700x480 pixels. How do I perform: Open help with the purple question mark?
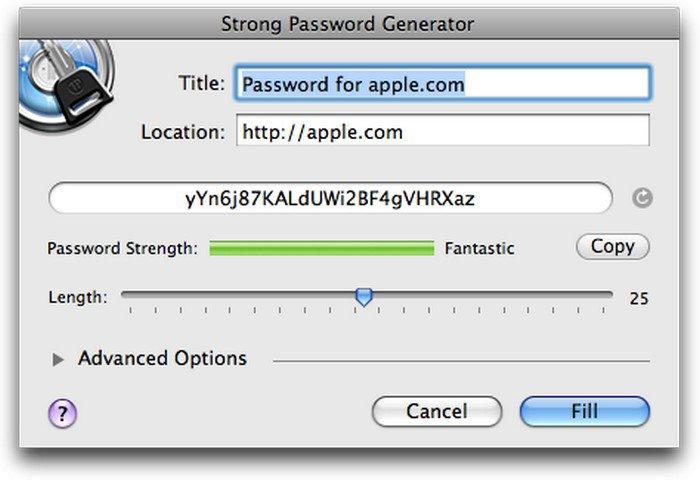62,411
